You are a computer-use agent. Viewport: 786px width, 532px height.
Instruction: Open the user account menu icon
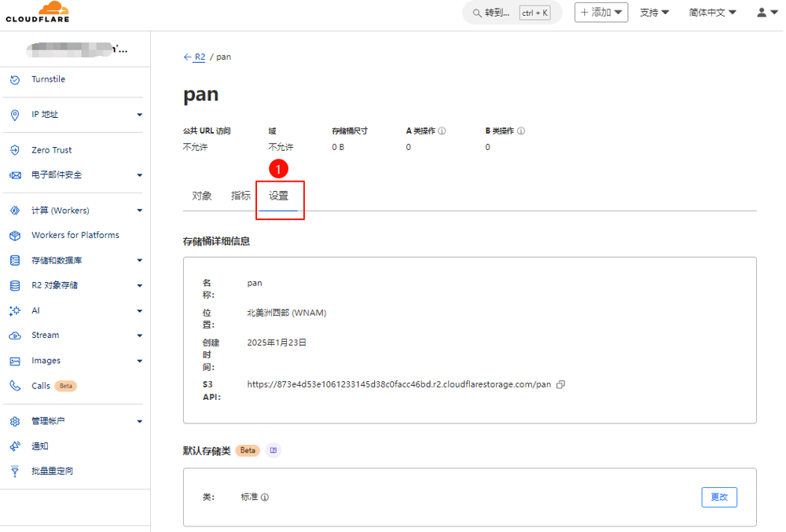[766, 13]
